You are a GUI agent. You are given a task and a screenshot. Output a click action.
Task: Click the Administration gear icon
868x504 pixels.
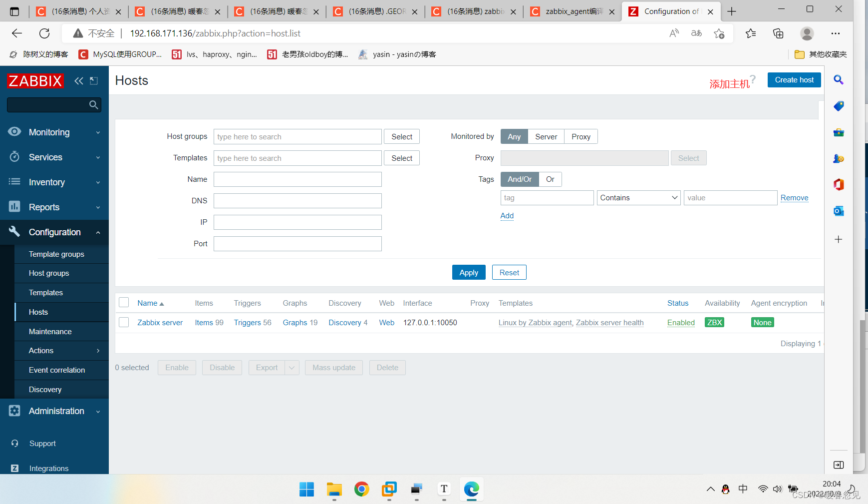[14, 411]
